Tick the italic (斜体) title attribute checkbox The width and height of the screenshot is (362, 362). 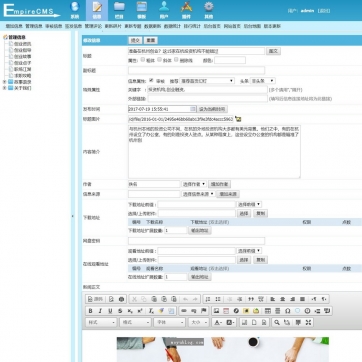click(x=160, y=60)
